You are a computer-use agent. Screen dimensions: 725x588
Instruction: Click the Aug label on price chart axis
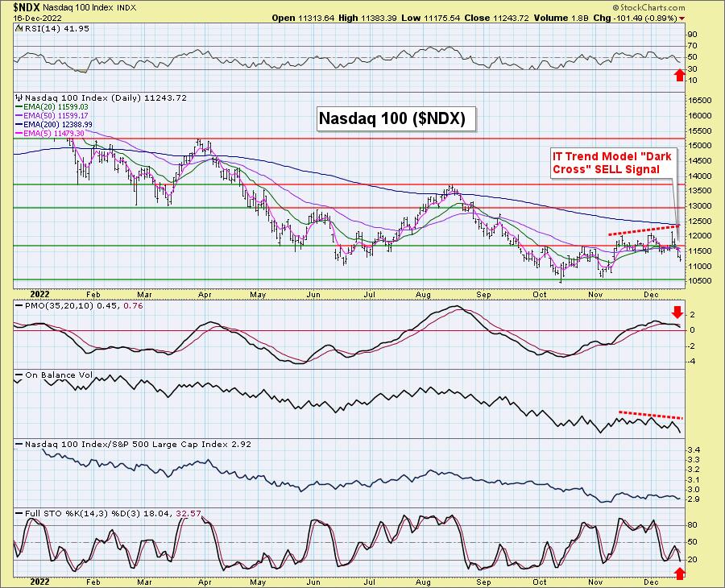[x=423, y=295]
